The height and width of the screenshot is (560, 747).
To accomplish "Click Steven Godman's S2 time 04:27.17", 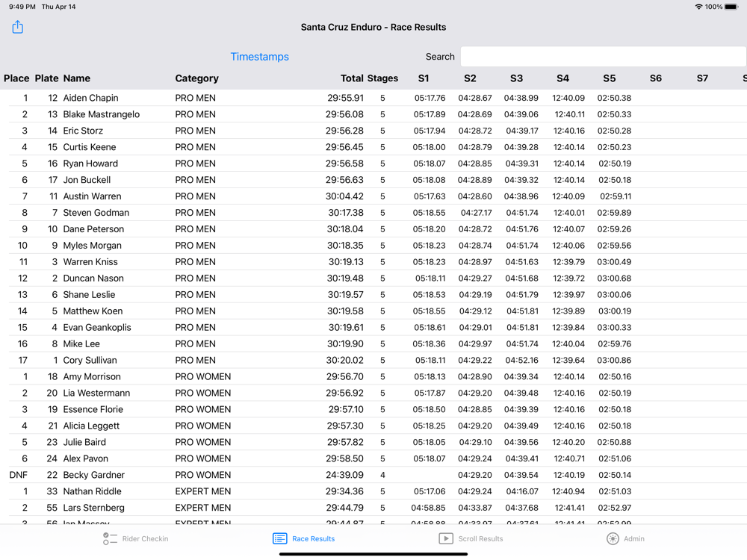I will (x=477, y=213).
